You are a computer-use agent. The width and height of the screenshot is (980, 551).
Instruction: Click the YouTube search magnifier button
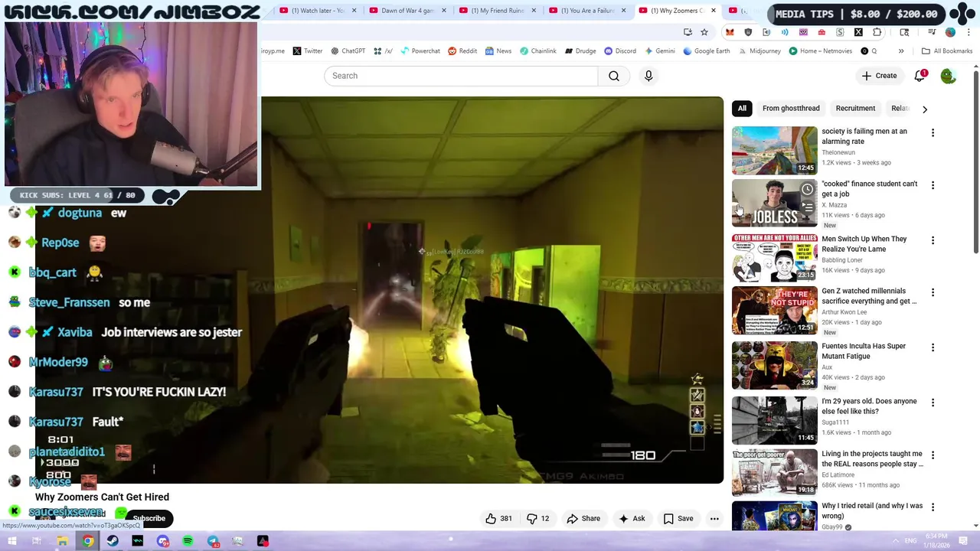coord(614,76)
